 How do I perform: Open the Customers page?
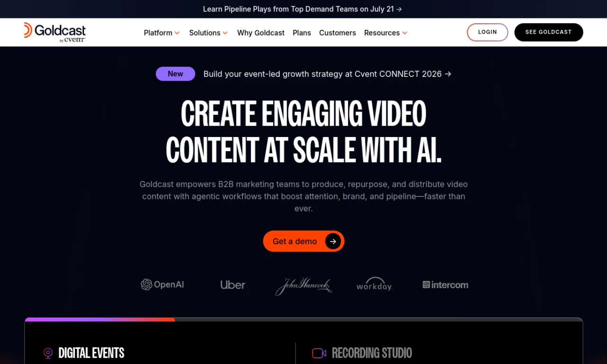click(338, 33)
